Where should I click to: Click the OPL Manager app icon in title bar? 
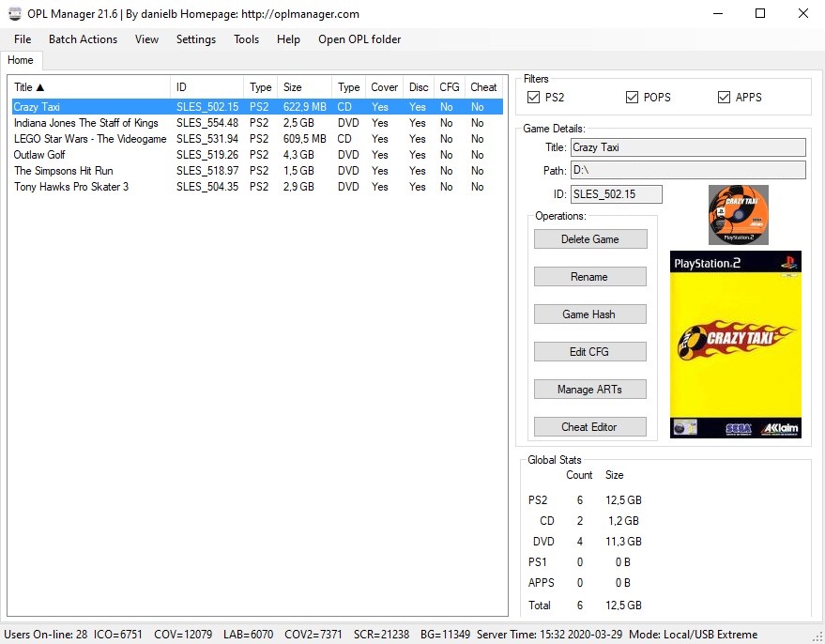pos(15,14)
